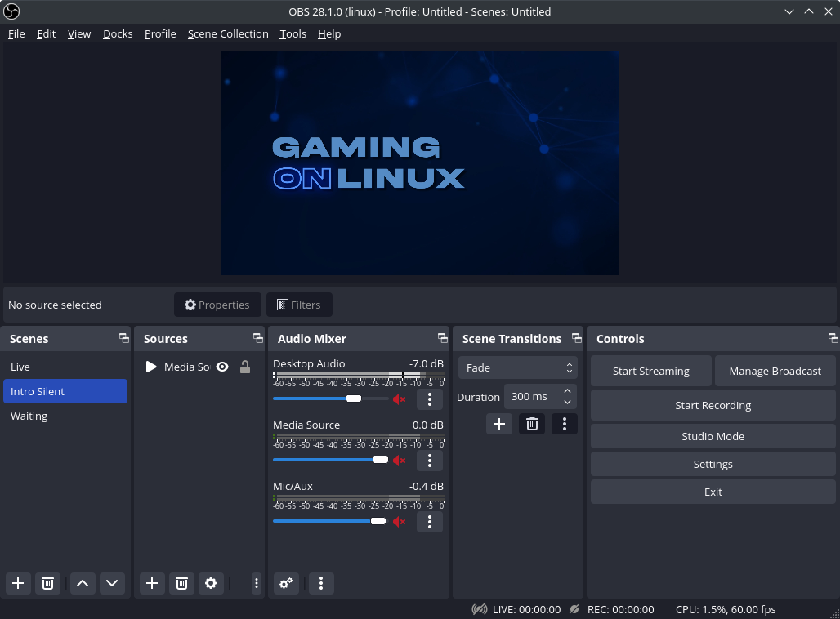Delete selected source with trash icon

click(x=181, y=583)
